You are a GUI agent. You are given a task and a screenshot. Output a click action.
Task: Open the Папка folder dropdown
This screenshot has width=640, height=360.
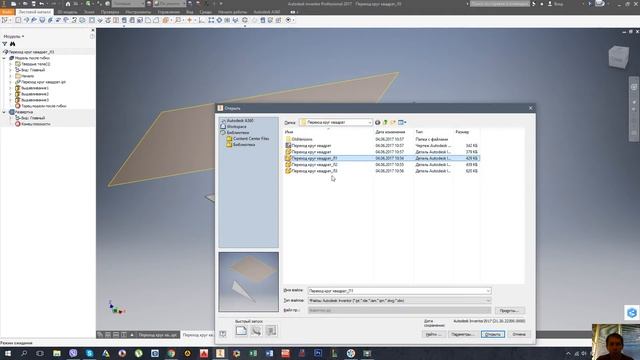point(369,122)
